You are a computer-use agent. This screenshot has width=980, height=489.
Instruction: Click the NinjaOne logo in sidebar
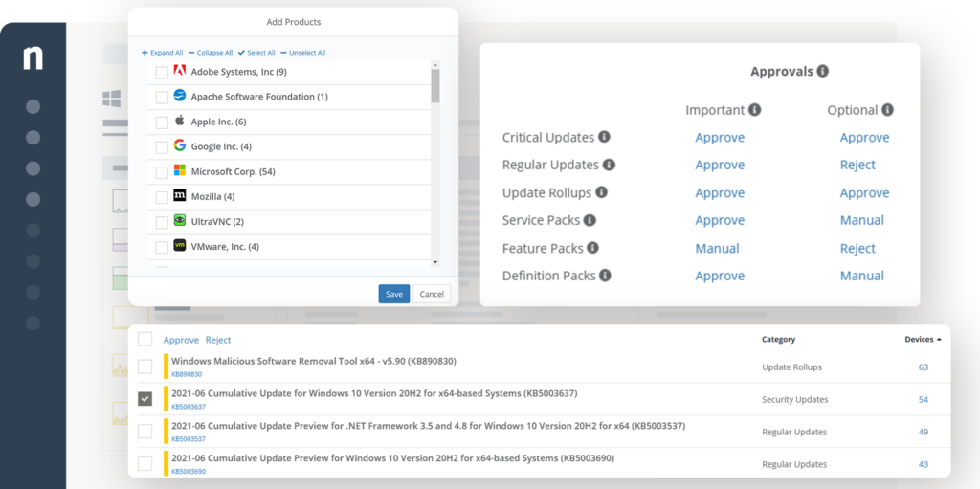coord(33,57)
